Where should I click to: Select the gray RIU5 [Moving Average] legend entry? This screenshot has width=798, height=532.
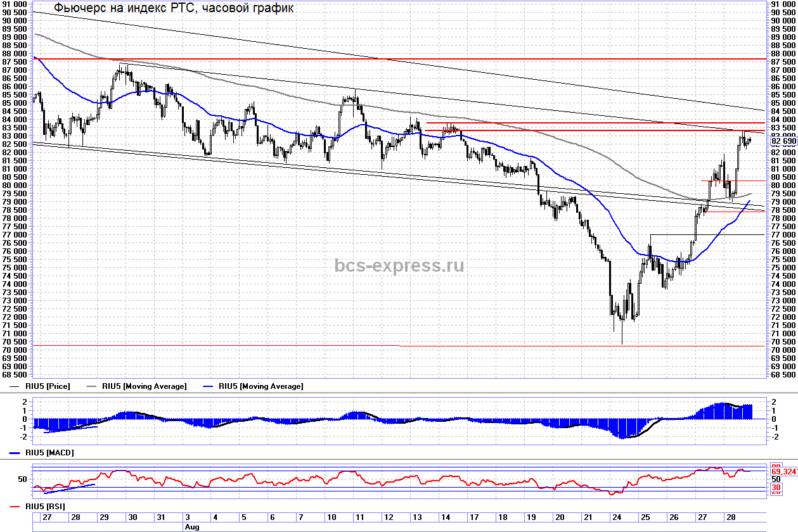click(144, 386)
